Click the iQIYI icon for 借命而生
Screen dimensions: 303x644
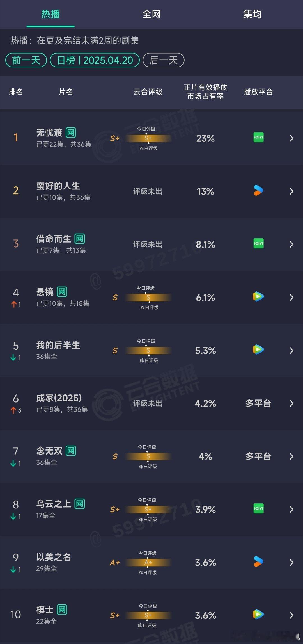tap(258, 243)
